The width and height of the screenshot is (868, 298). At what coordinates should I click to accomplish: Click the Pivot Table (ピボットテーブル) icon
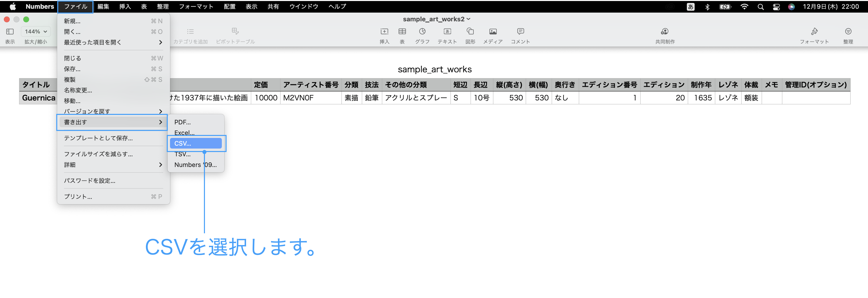(235, 32)
